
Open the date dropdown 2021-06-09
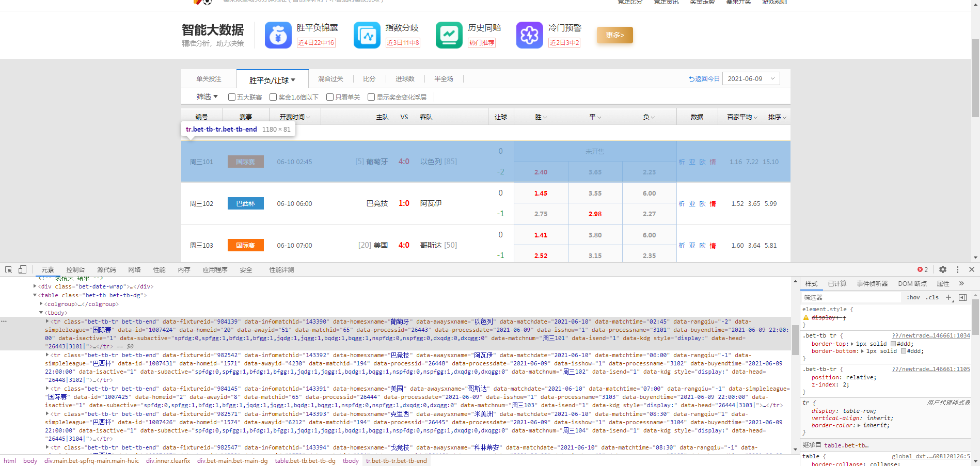coord(751,78)
